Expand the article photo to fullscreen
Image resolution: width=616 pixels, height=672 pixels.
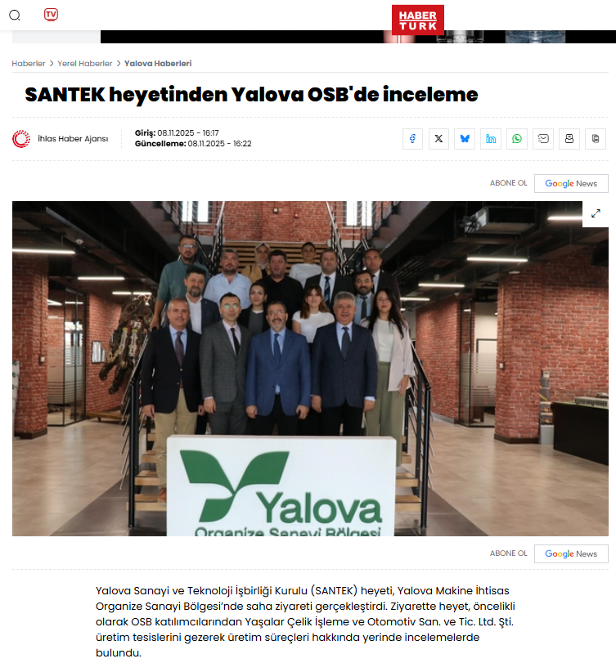[596, 213]
